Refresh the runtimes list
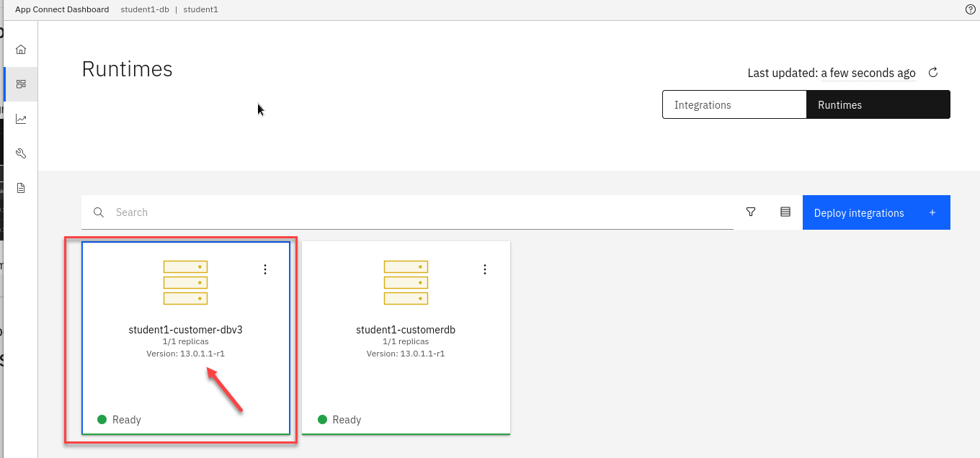980x458 pixels. click(x=933, y=73)
